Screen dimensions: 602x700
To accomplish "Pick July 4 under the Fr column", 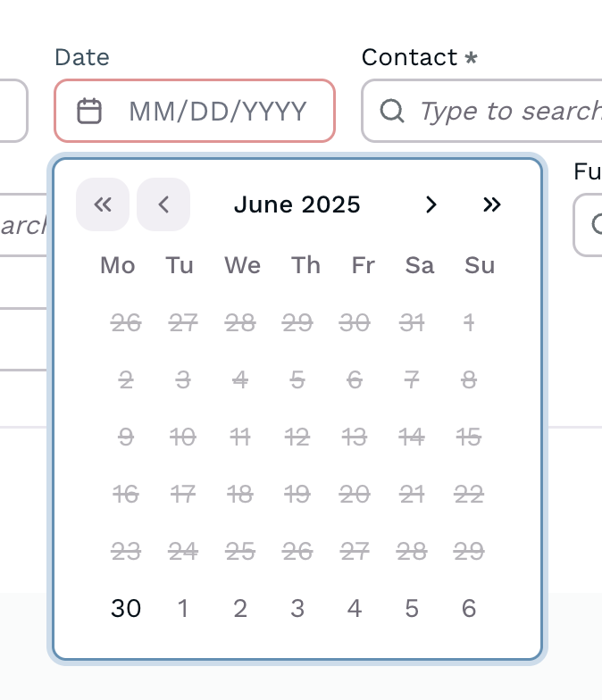I will [x=355, y=609].
